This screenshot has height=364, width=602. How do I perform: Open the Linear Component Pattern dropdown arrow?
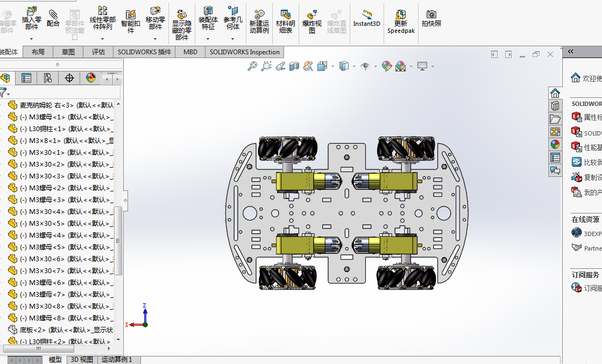pyautogui.click(x=102, y=39)
